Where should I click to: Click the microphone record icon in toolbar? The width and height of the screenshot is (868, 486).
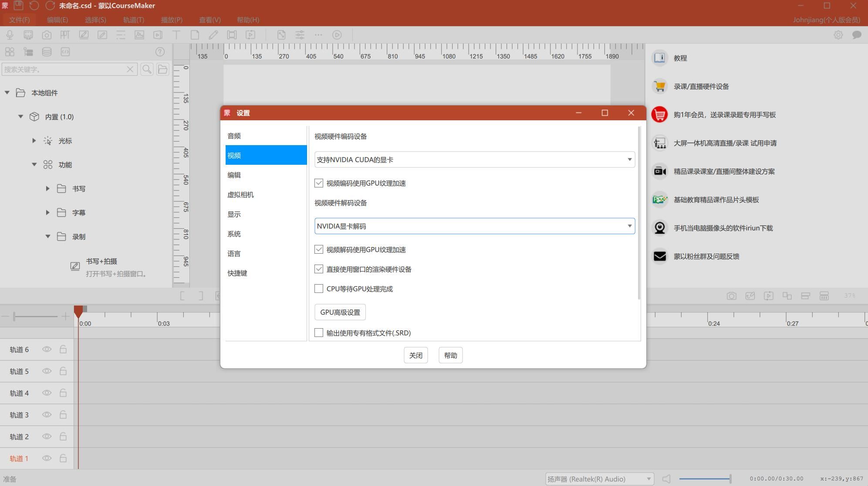coord(10,35)
